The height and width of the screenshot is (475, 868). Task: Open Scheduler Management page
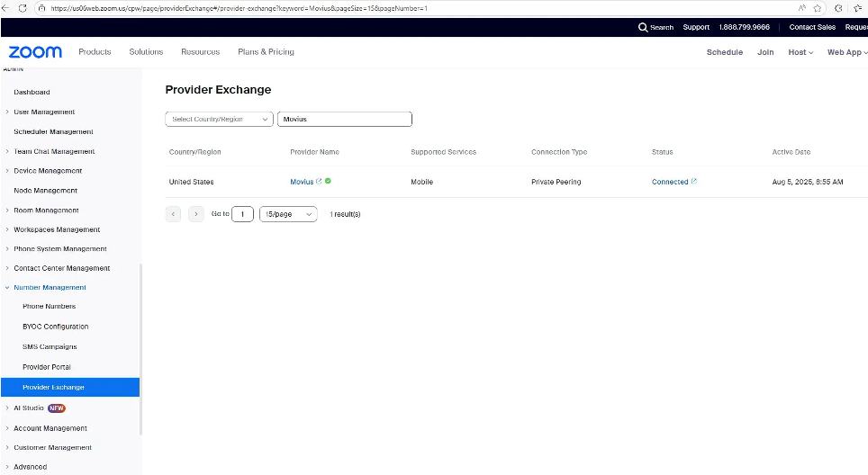pyautogui.click(x=53, y=131)
